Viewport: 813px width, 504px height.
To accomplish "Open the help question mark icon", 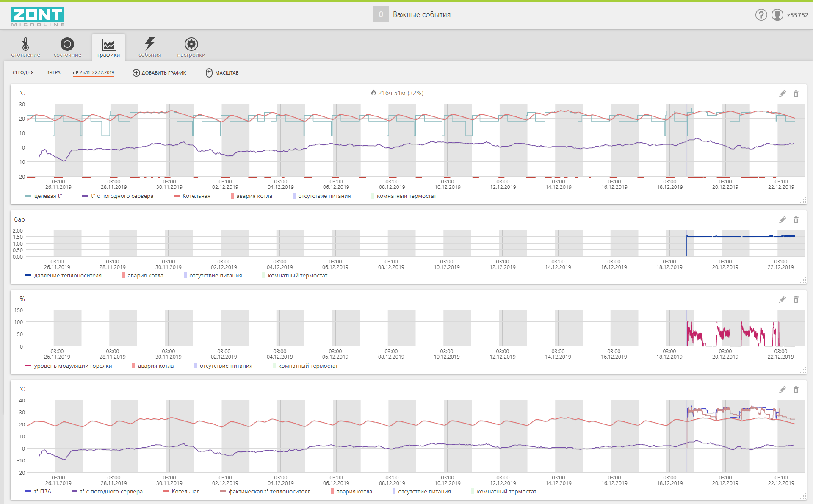I will (x=761, y=15).
